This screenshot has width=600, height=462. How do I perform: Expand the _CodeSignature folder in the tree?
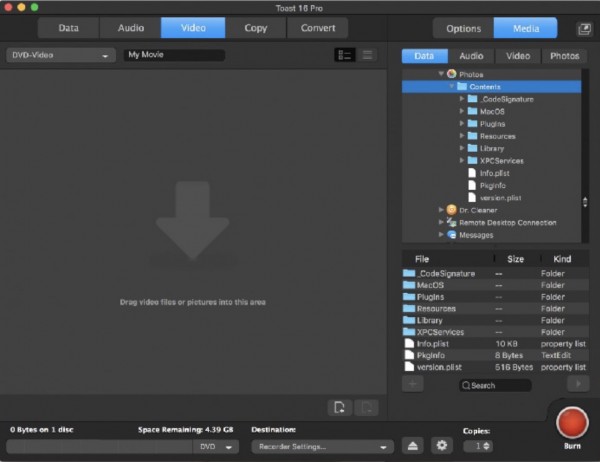pos(462,99)
